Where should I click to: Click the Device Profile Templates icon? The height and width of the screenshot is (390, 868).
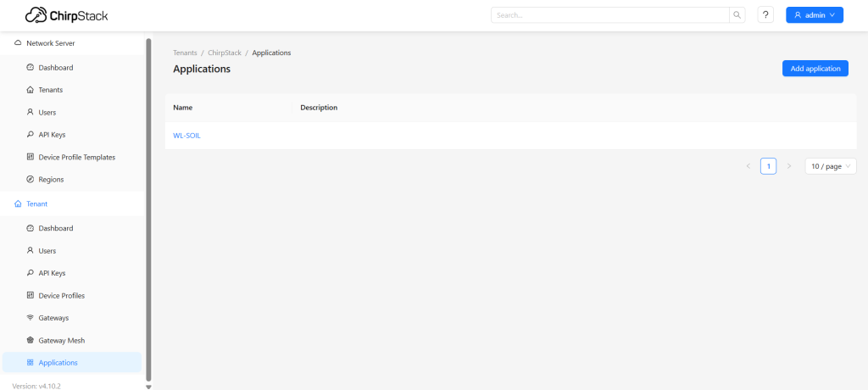click(30, 157)
